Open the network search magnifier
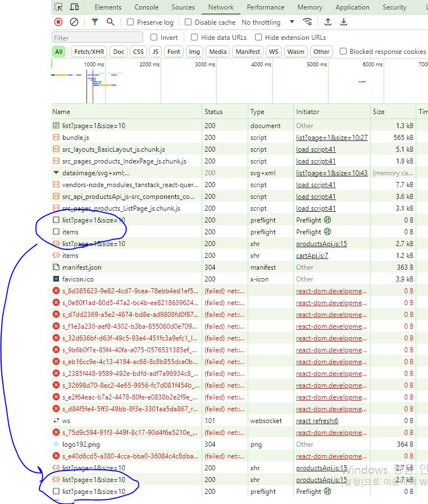The height and width of the screenshot is (504, 428). pos(111,22)
